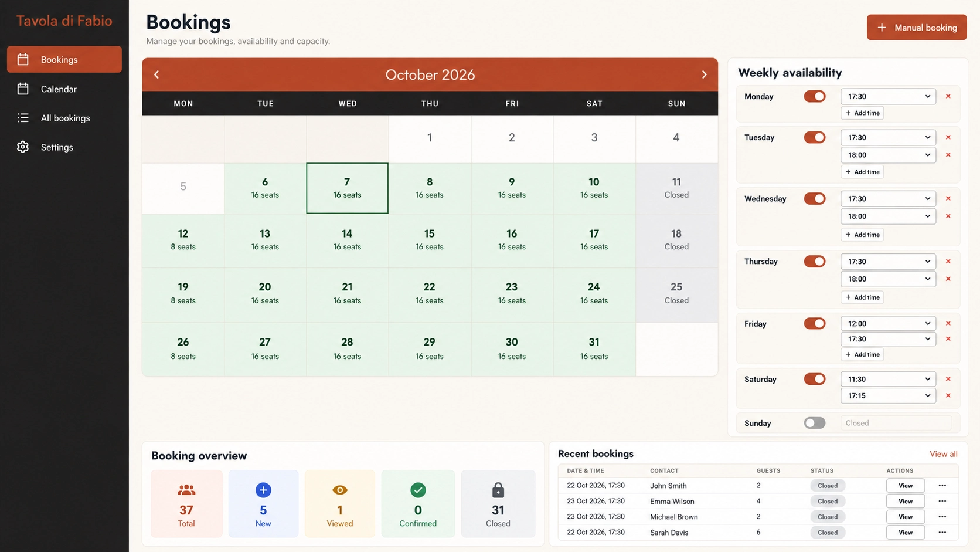The height and width of the screenshot is (552, 980).
Task: Remove Friday 12:00 time slot
Action: tap(948, 323)
